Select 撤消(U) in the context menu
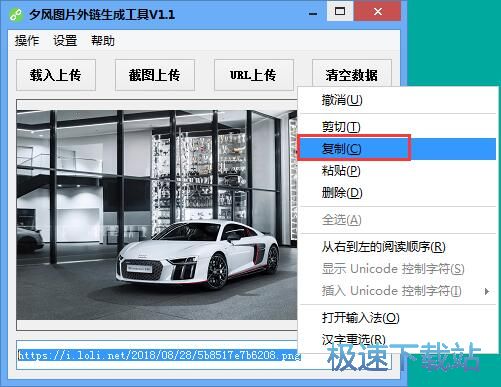Image resolution: width=501 pixels, height=387 pixels. point(397,100)
